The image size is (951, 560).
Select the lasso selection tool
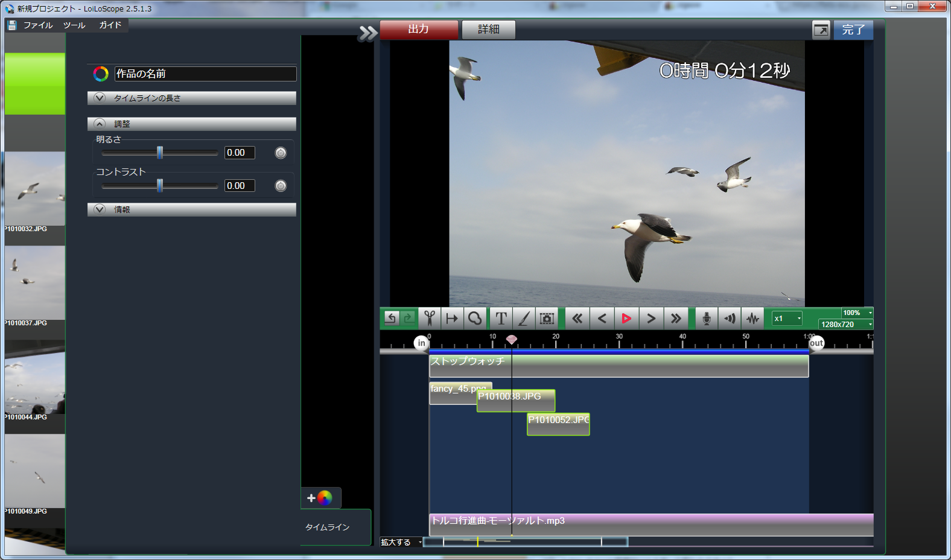click(x=475, y=318)
